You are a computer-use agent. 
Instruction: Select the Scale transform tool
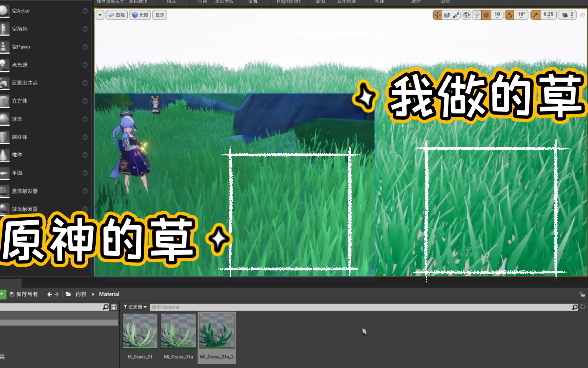click(456, 15)
